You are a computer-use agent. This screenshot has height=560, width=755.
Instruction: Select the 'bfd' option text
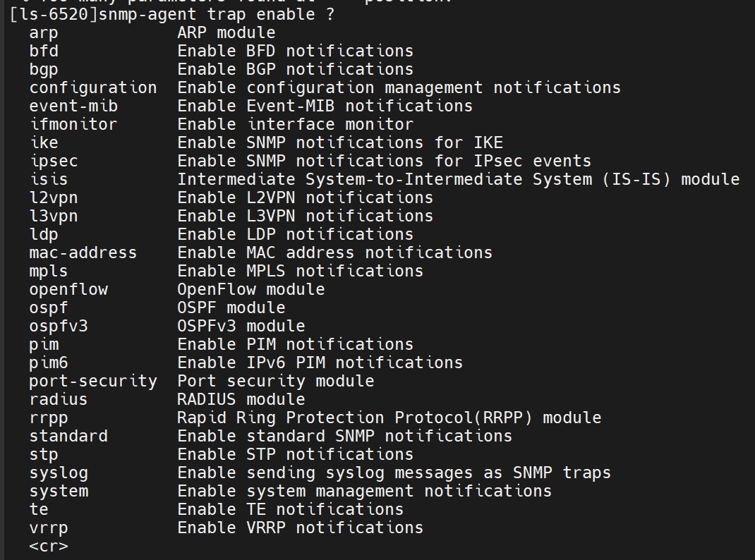44,51
